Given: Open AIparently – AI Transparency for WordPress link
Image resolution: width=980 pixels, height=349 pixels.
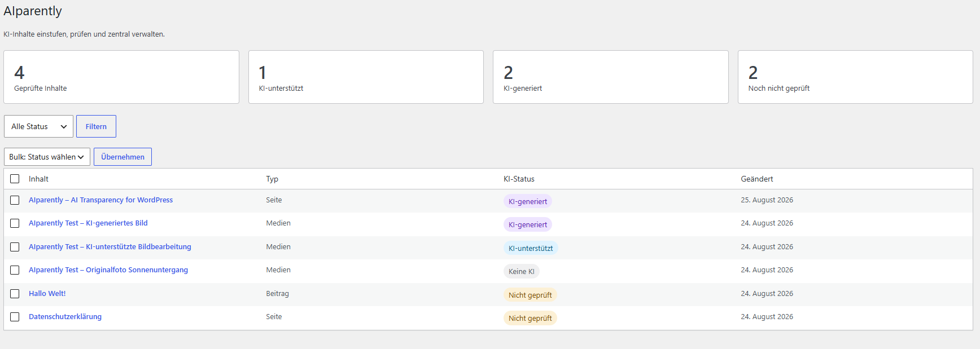Looking at the screenshot, I should click(x=100, y=200).
